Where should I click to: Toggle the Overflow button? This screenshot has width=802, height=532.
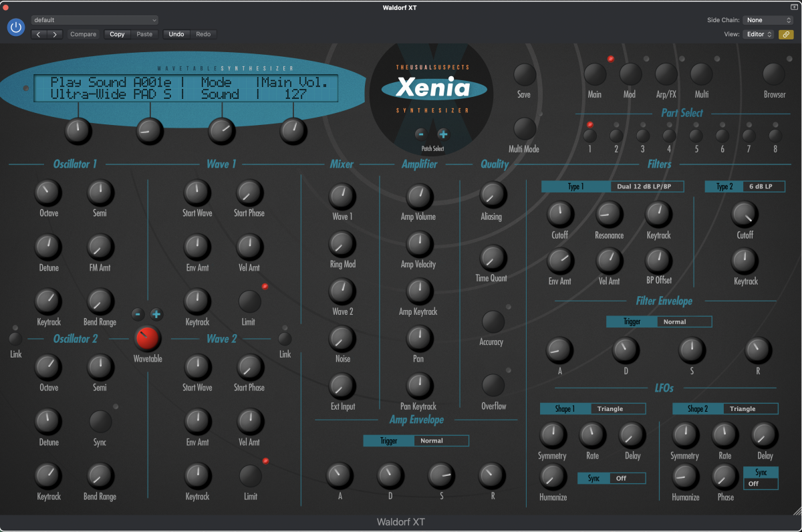[x=493, y=386]
